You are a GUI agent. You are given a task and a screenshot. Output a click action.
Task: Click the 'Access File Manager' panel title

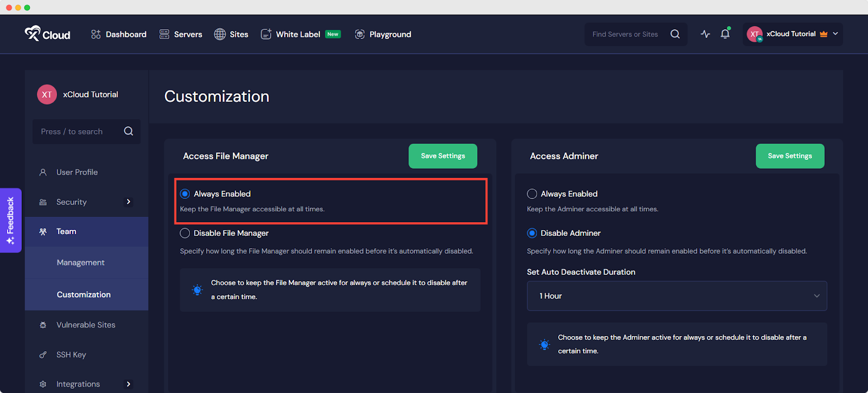pos(226,156)
